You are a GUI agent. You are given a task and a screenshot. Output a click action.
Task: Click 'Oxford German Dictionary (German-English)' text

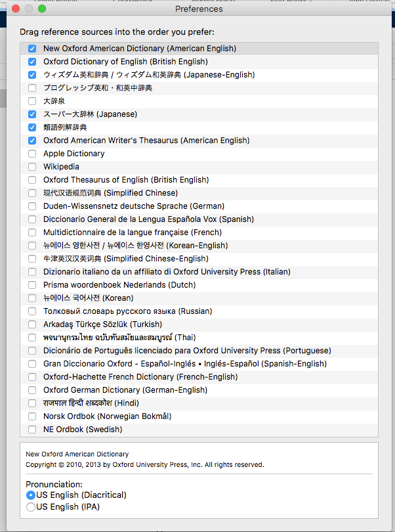click(x=125, y=390)
